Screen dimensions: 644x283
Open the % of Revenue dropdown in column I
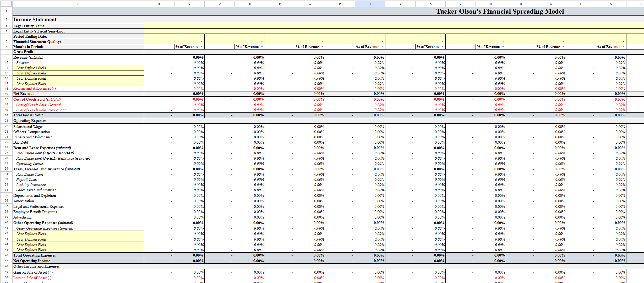click(382, 47)
